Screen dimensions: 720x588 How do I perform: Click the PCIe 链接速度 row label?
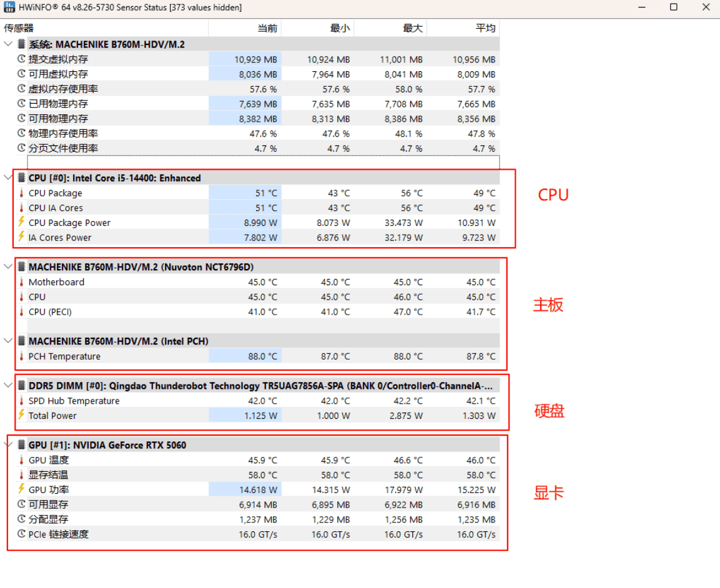click(x=58, y=534)
